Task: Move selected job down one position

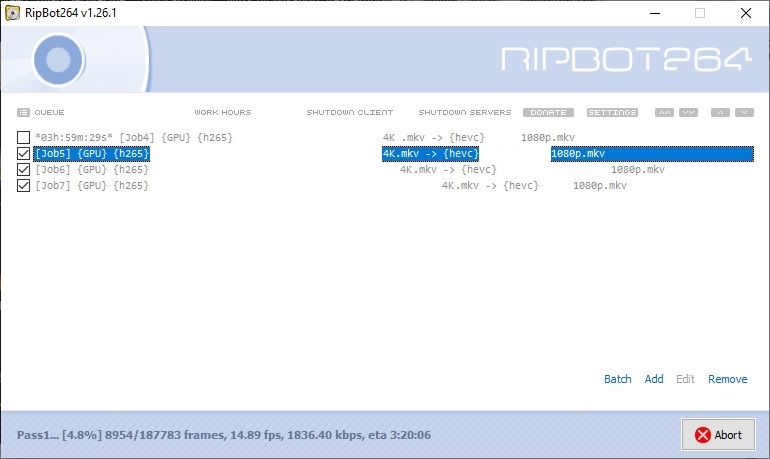Action: coord(744,112)
